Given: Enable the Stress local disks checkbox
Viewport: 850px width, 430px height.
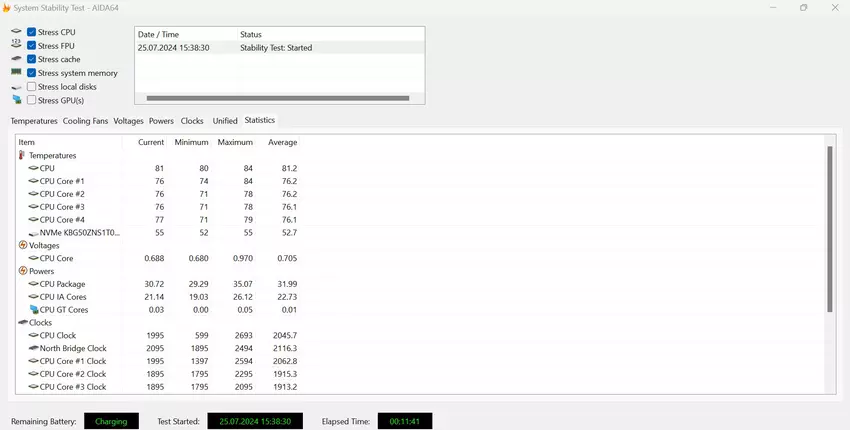Looking at the screenshot, I should pyautogui.click(x=32, y=87).
